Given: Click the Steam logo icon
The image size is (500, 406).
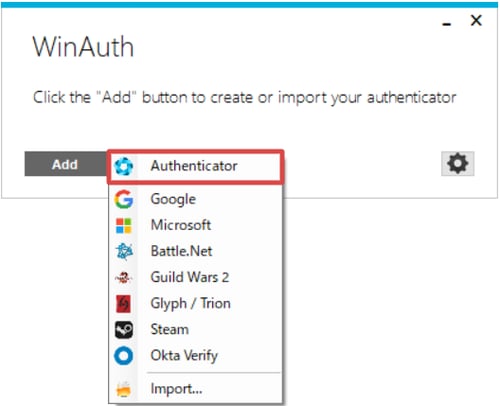Looking at the screenshot, I should pos(124,330).
